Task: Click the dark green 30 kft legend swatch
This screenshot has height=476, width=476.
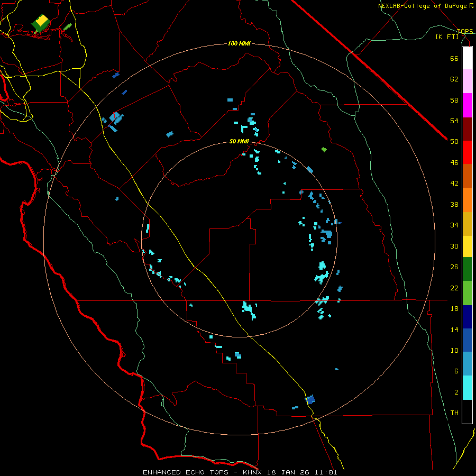Action: tap(467, 269)
